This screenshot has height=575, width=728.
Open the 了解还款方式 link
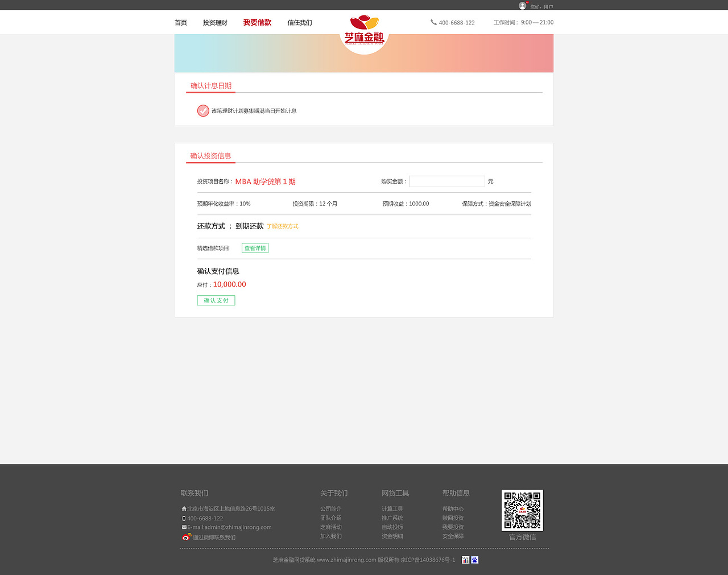coord(283,226)
